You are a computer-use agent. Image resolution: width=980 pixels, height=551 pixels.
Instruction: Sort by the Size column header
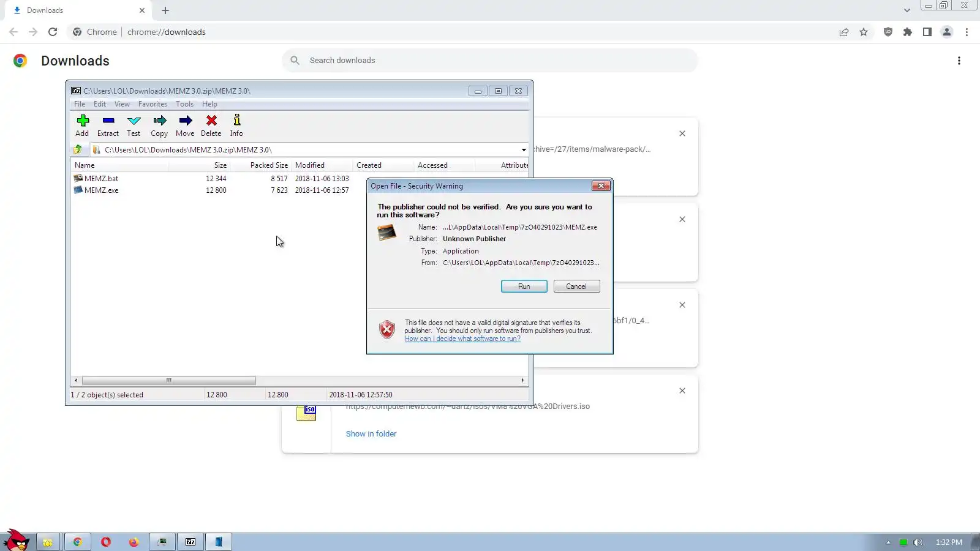click(199, 165)
